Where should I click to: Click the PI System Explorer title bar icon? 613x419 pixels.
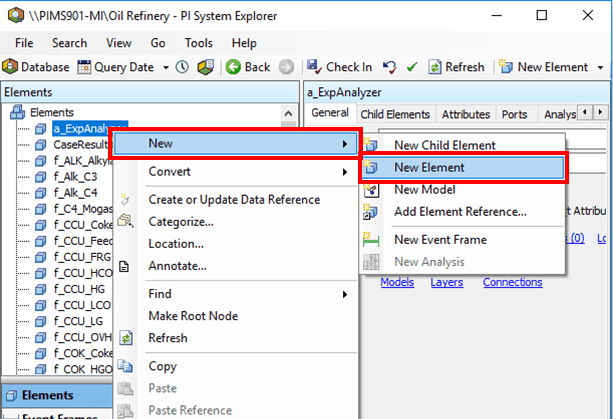(16, 15)
